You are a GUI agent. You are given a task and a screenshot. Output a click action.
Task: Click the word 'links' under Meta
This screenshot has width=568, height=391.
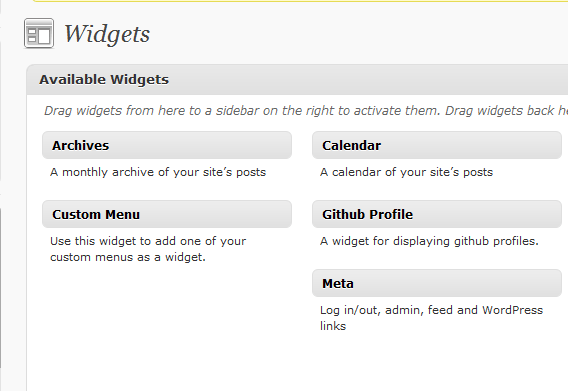pyautogui.click(x=333, y=326)
